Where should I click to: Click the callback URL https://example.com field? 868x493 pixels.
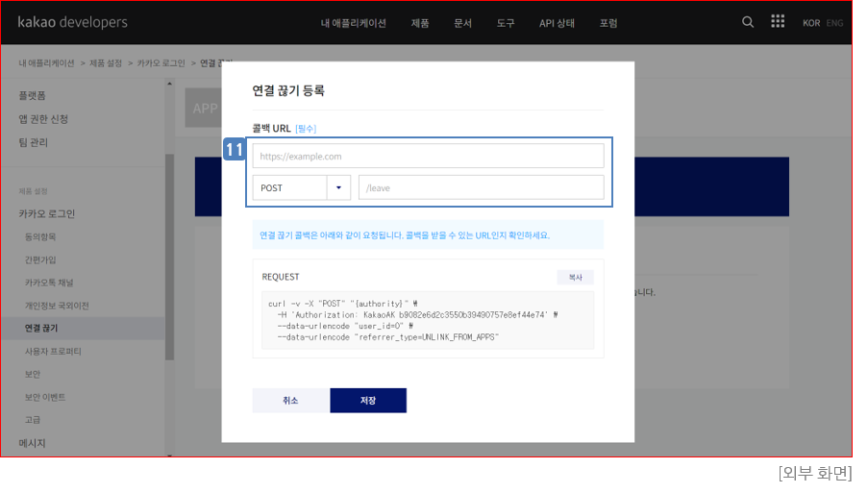click(428, 156)
